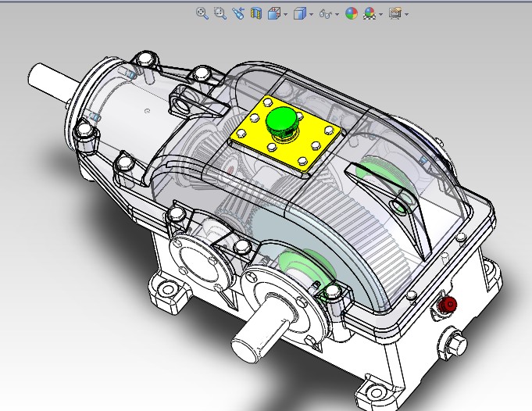Click the Hide/Show Items glasses icon
Screen dimensions: 532x411
click(x=326, y=13)
